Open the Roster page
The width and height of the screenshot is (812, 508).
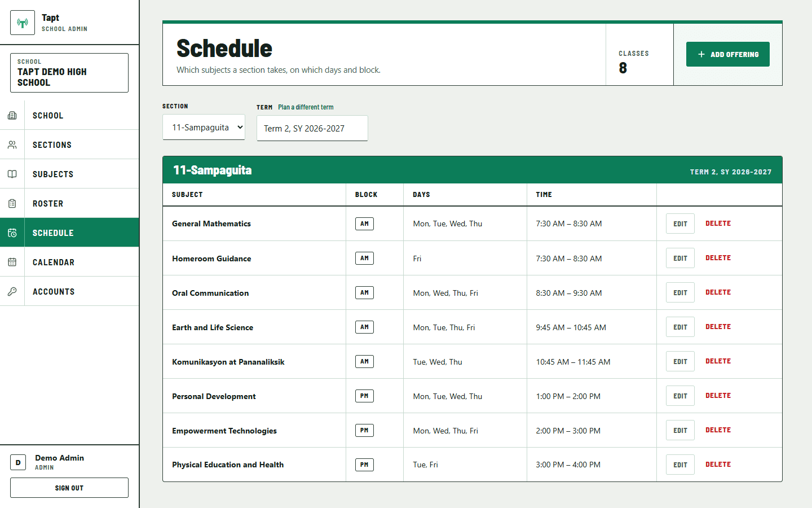(x=69, y=204)
